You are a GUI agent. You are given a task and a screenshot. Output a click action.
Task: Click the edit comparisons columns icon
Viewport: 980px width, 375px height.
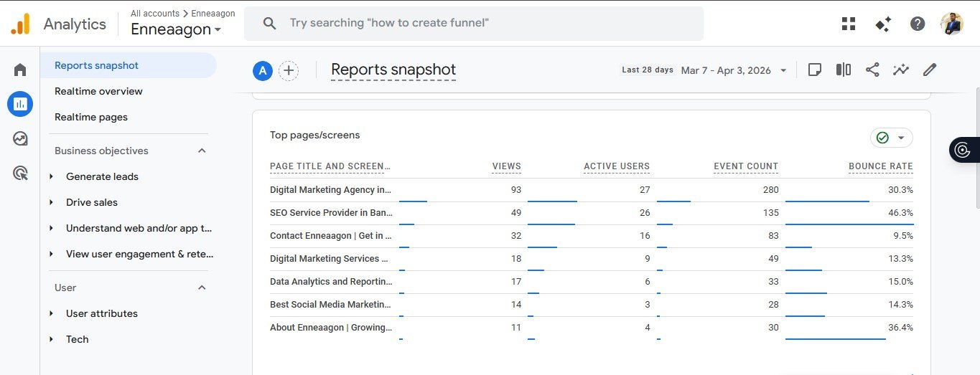tap(844, 70)
